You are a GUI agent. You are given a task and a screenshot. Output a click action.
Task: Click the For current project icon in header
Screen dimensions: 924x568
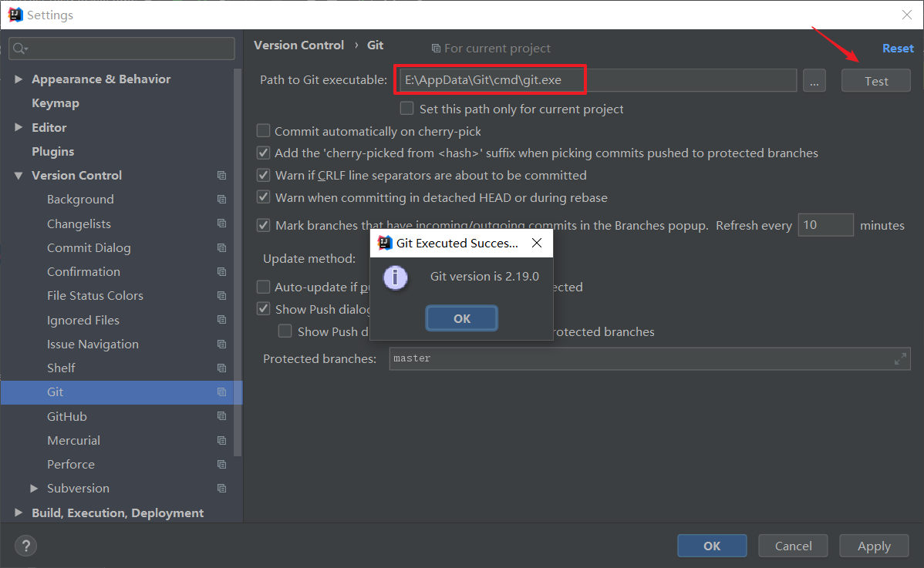(436, 49)
